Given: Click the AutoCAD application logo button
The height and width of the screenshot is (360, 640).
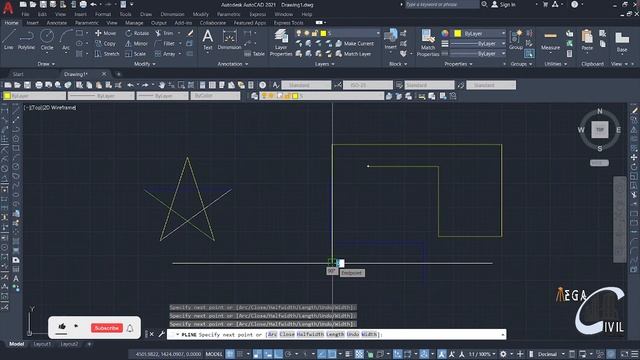Looking at the screenshot, I should (x=8, y=7).
